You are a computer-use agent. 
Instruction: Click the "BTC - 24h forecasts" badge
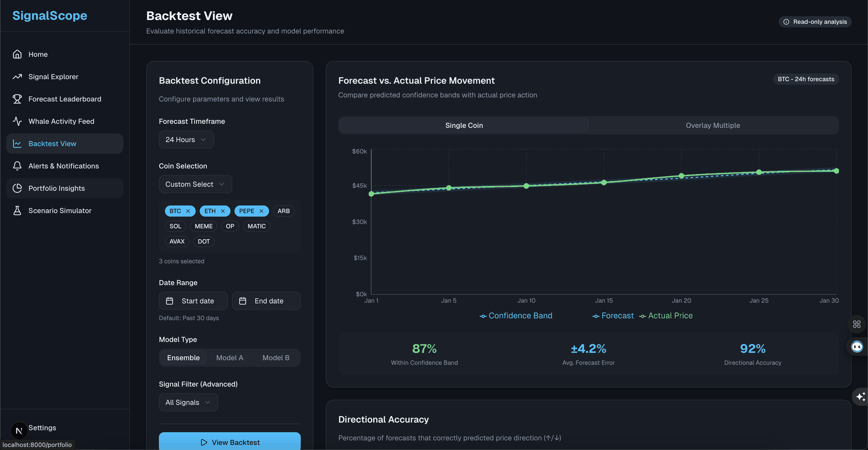806,79
